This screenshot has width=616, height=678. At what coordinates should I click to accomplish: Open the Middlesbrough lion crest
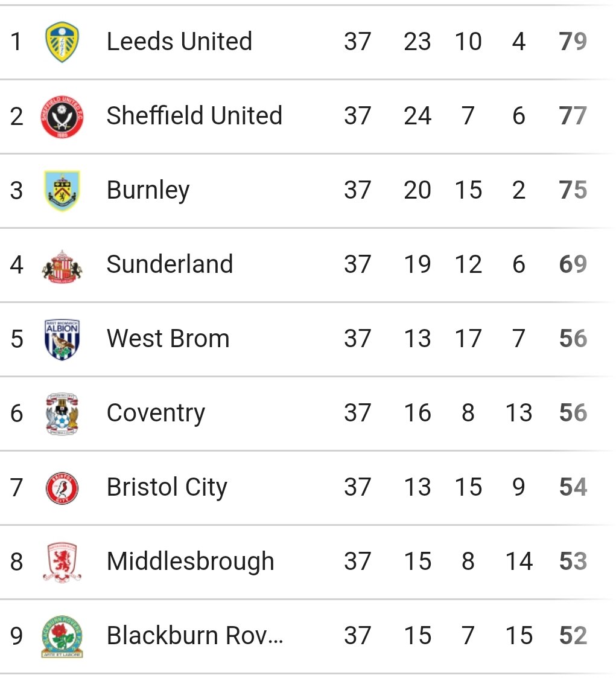62,562
